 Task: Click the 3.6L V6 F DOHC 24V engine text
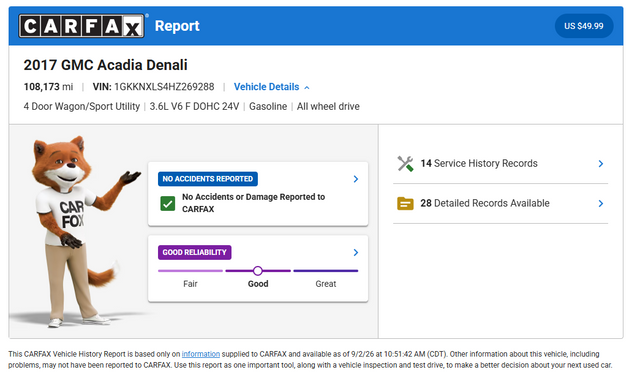point(194,106)
